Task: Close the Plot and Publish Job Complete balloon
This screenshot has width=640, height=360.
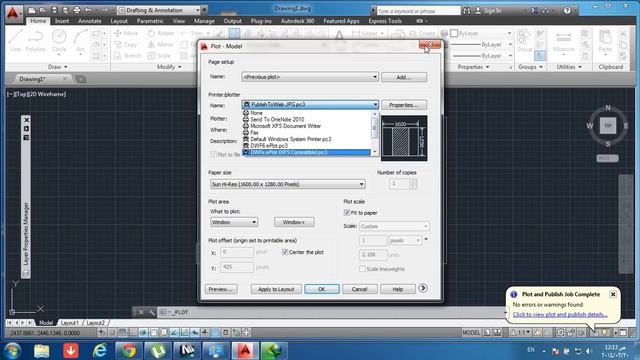Action: pyautogui.click(x=613, y=294)
